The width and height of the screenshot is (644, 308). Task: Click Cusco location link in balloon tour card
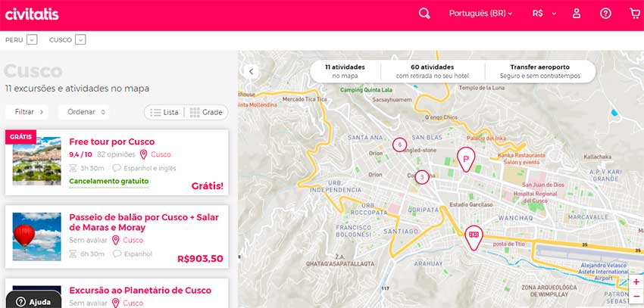coord(133,240)
